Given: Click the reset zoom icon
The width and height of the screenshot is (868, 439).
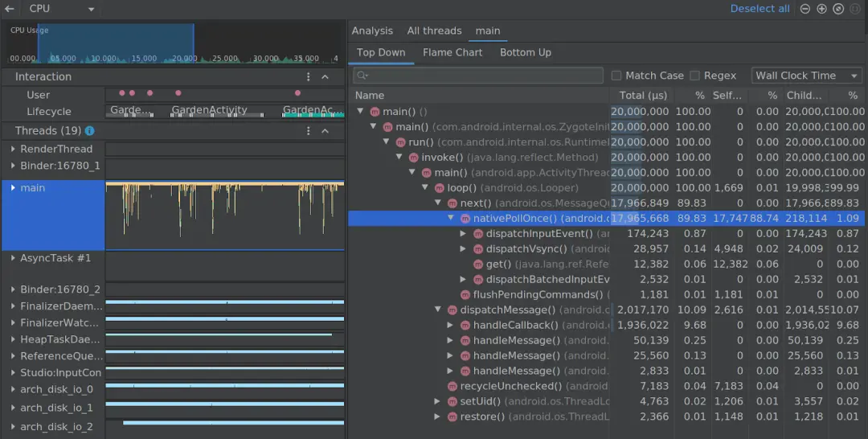Looking at the screenshot, I should (x=838, y=9).
